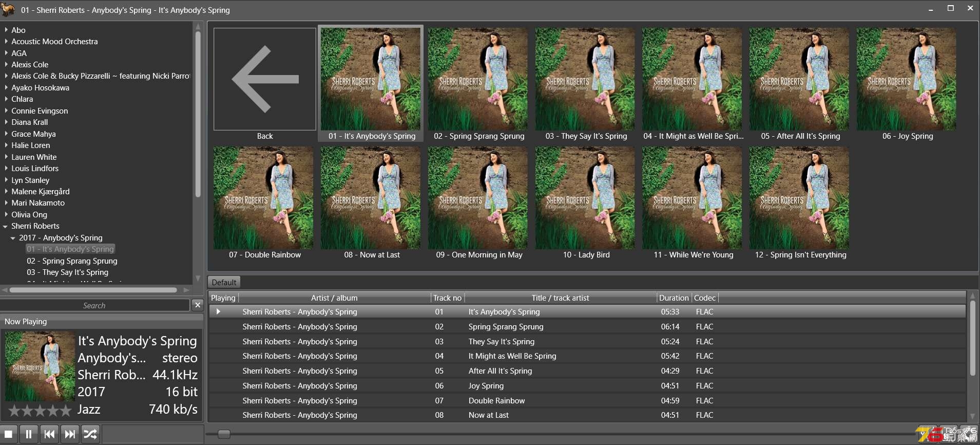Screen dimensions: 980x445
Task: Sort by the Duration column header
Action: [x=674, y=298]
